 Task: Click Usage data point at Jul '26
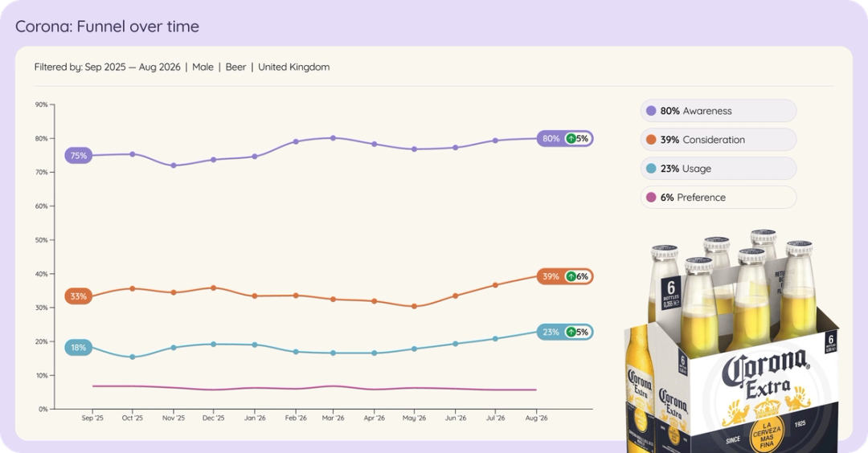pos(495,338)
